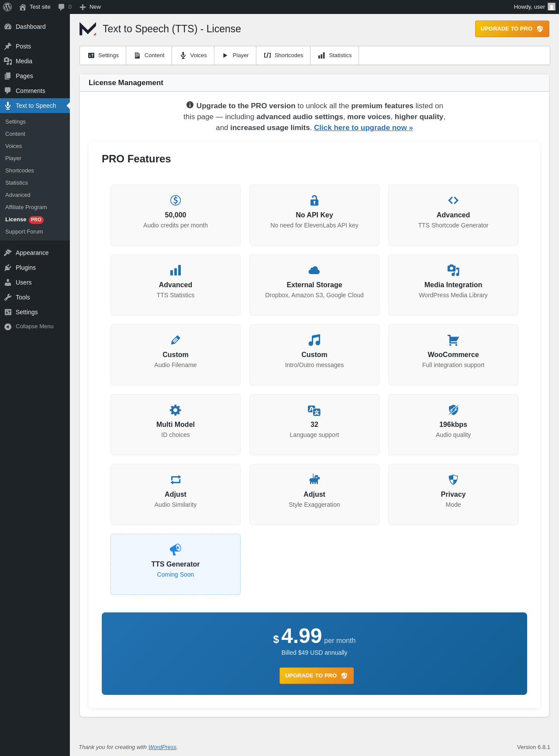Click the unlocked padlock No API Key icon
Image resolution: width=559 pixels, height=756 pixels.
click(314, 200)
